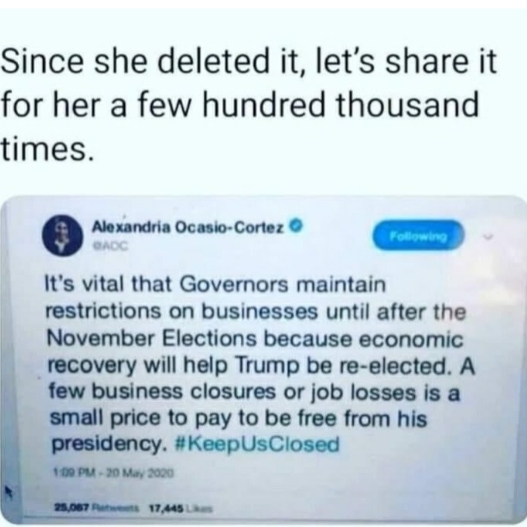Open the #KeepUsClosed hashtag
This screenshot has height=527, width=527.
click(x=257, y=445)
